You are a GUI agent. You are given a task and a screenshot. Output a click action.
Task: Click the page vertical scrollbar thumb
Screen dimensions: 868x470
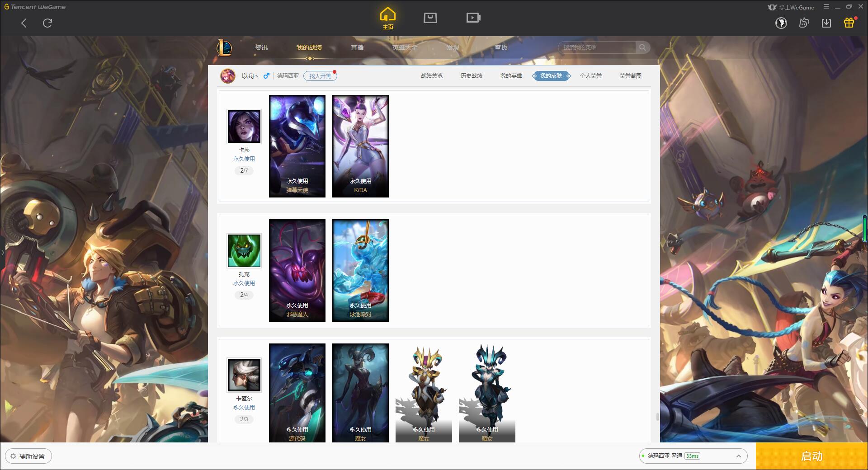click(x=657, y=417)
